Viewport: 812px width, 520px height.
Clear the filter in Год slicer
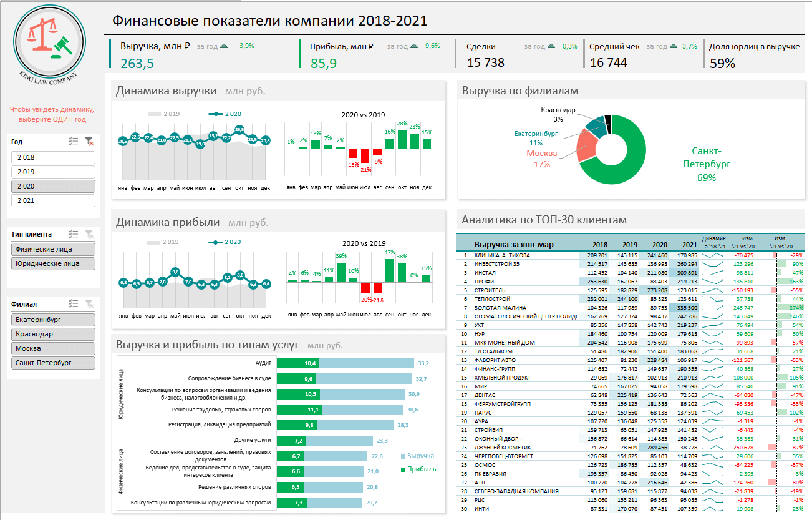pos(90,142)
